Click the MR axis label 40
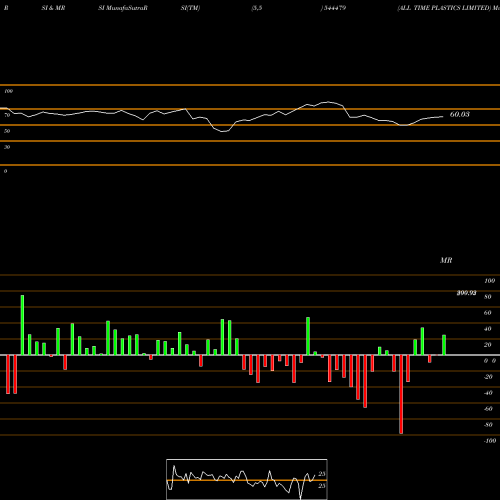This screenshot has width=500, height=500. [488, 329]
